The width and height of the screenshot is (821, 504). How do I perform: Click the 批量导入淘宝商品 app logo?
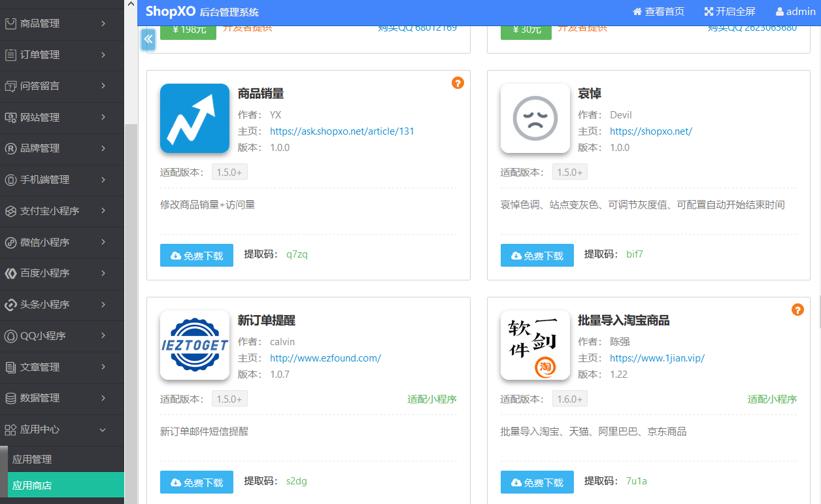tap(535, 345)
